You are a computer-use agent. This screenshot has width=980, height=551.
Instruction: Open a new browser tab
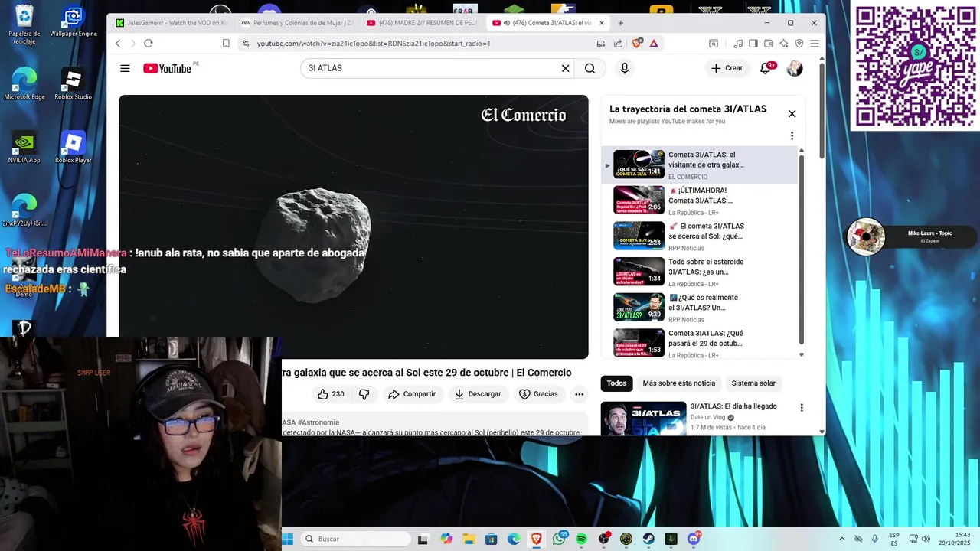click(x=620, y=23)
